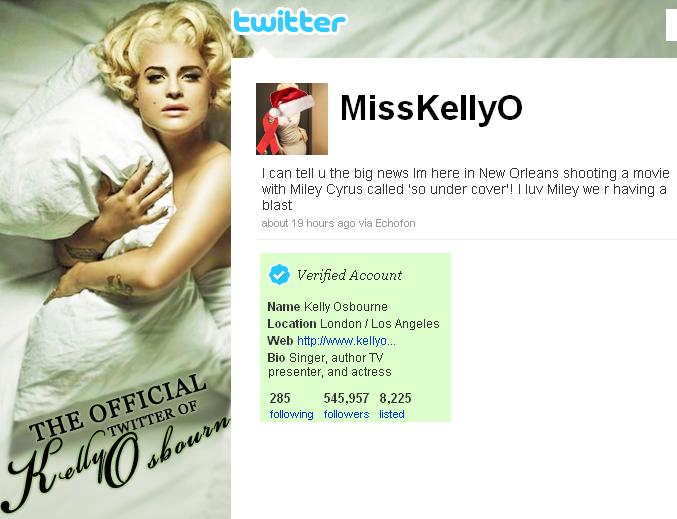This screenshot has width=677, height=519.
Task: Click the 545,957 followers count number
Action: click(x=346, y=398)
